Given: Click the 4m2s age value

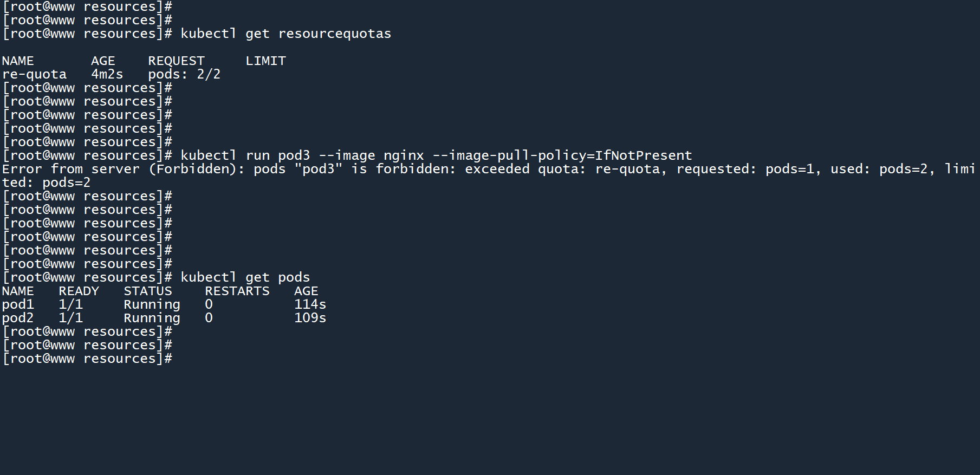Looking at the screenshot, I should (x=107, y=74).
